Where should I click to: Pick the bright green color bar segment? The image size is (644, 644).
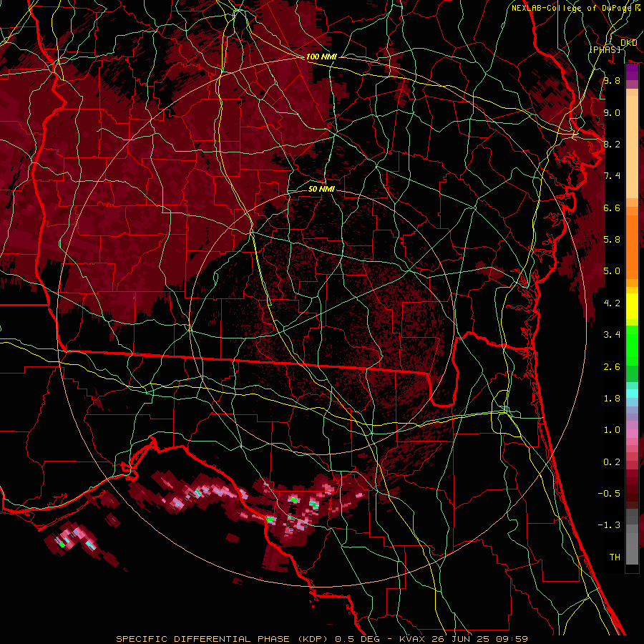click(632, 345)
